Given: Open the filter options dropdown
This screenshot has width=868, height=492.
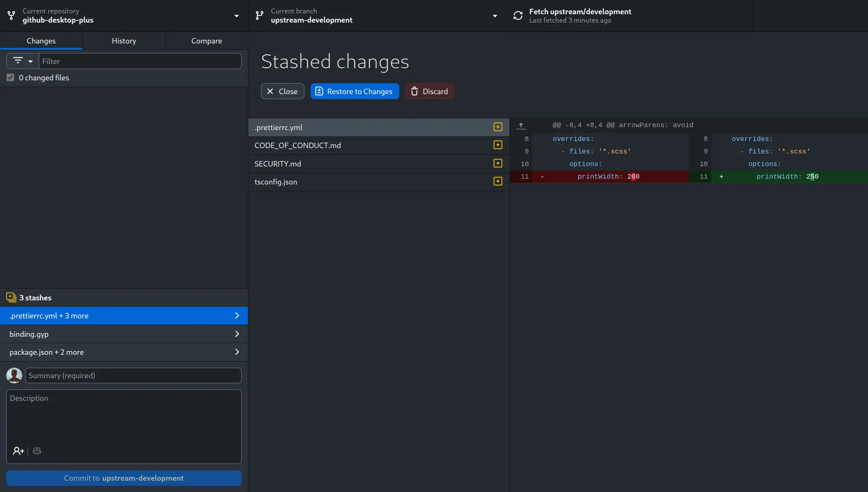Looking at the screenshot, I should coord(23,61).
